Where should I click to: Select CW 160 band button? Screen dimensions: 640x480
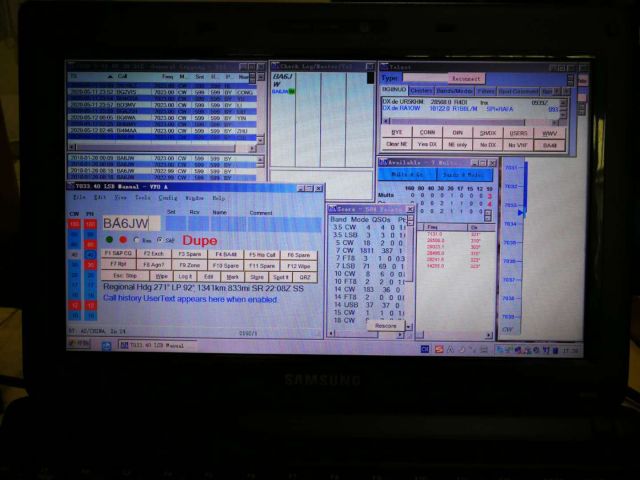[x=74, y=226]
